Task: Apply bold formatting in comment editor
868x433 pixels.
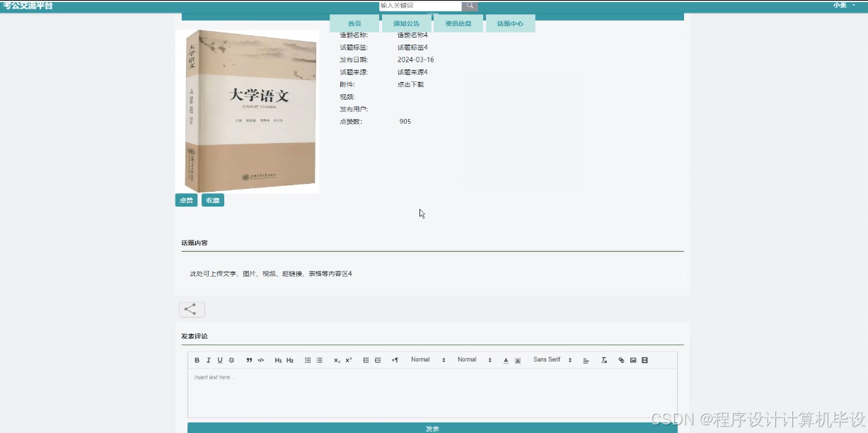Action: pyautogui.click(x=197, y=360)
